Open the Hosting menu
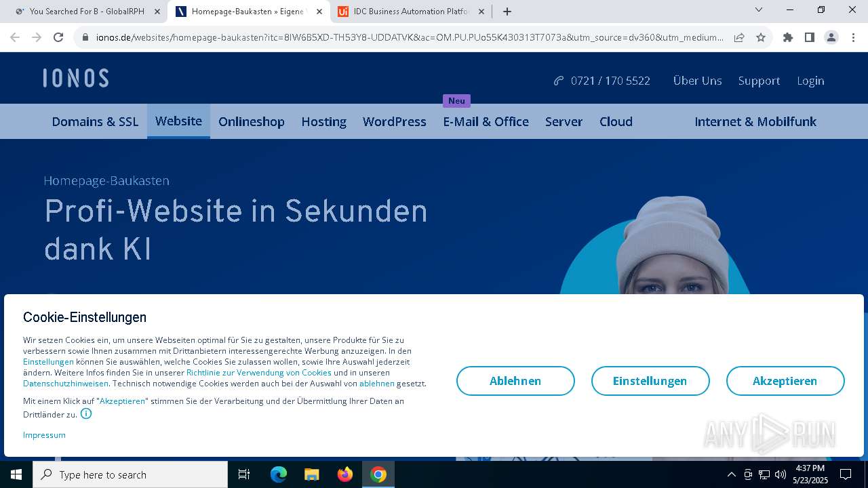 point(323,122)
